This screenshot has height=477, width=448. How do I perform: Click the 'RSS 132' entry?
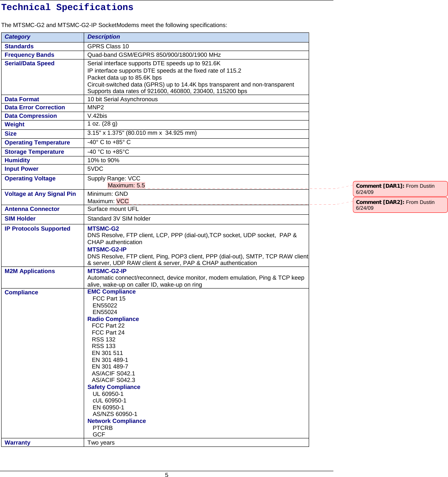103,340
